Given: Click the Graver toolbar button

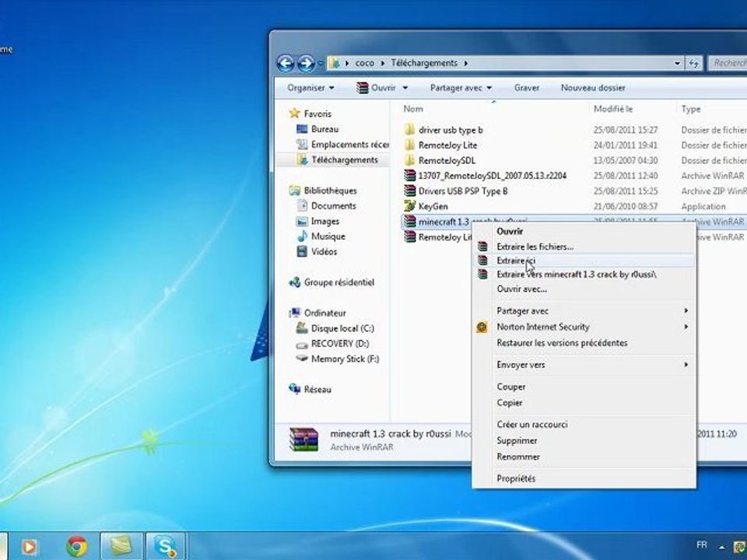Looking at the screenshot, I should click(527, 88).
